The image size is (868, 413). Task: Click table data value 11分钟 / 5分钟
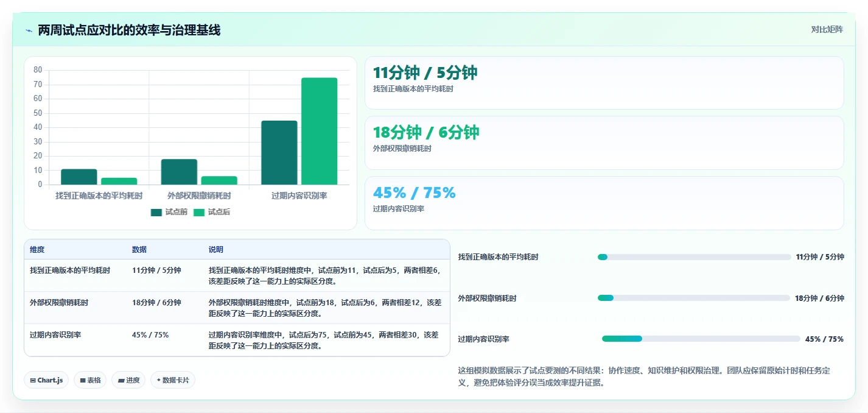156,270
